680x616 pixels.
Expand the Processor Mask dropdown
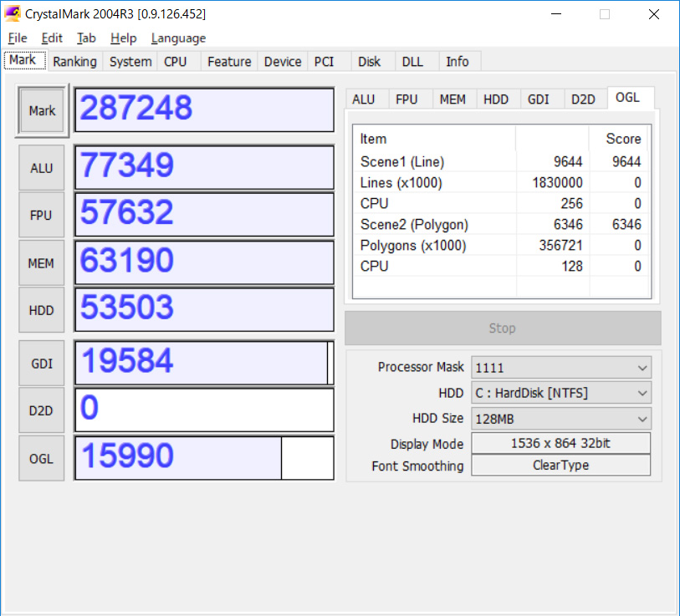coord(642,368)
